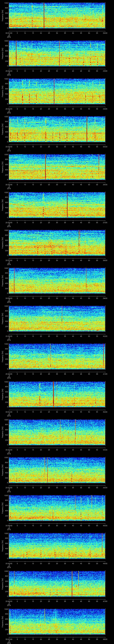
Task: Click the 43:00 end time label
Action: click(105, 450)
